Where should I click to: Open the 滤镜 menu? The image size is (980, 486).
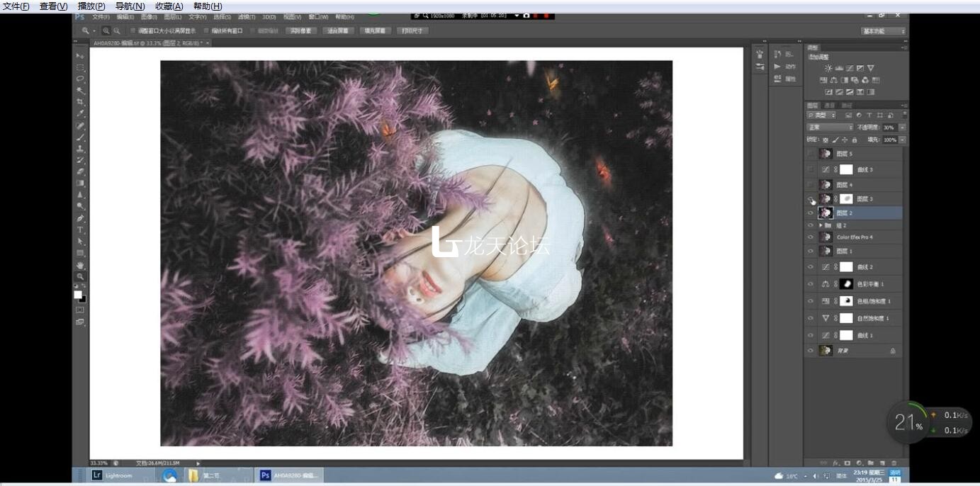click(246, 16)
